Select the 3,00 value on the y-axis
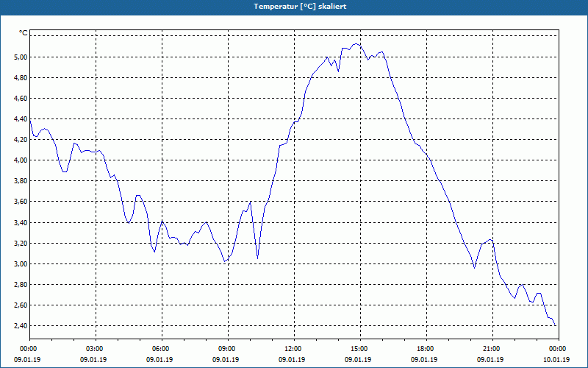 coord(21,264)
